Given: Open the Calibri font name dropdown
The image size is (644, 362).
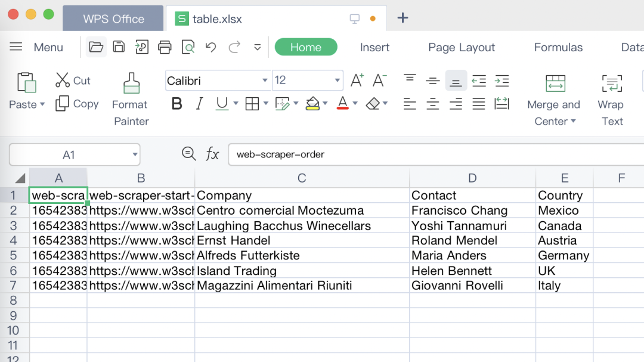Looking at the screenshot, I should (265, 81).
